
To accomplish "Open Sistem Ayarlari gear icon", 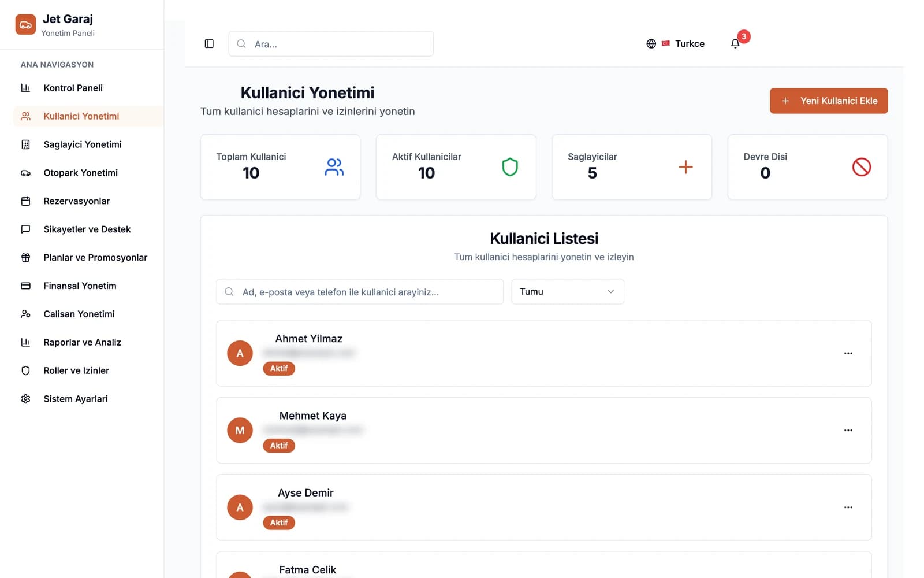I will click(25, 399).
